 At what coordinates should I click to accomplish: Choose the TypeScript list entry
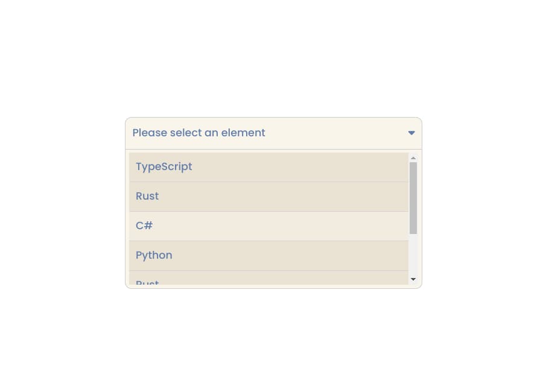pos(268,167)
